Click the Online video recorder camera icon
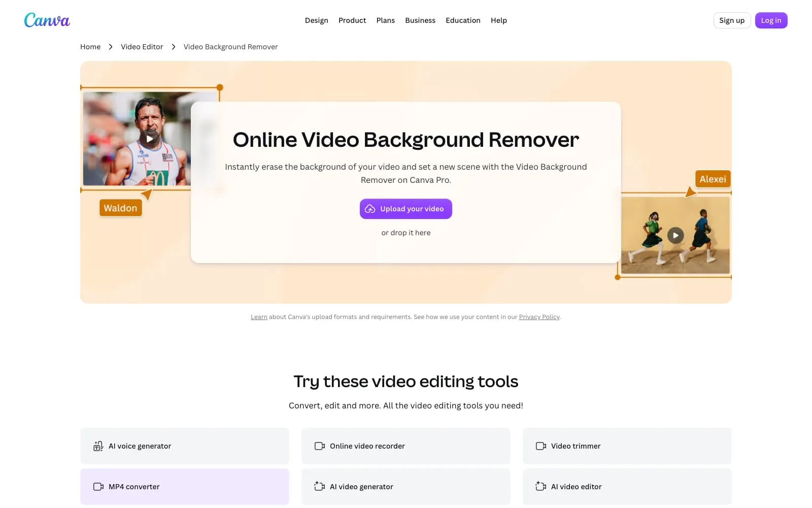 pyautogui.click(x=320, y=446)
